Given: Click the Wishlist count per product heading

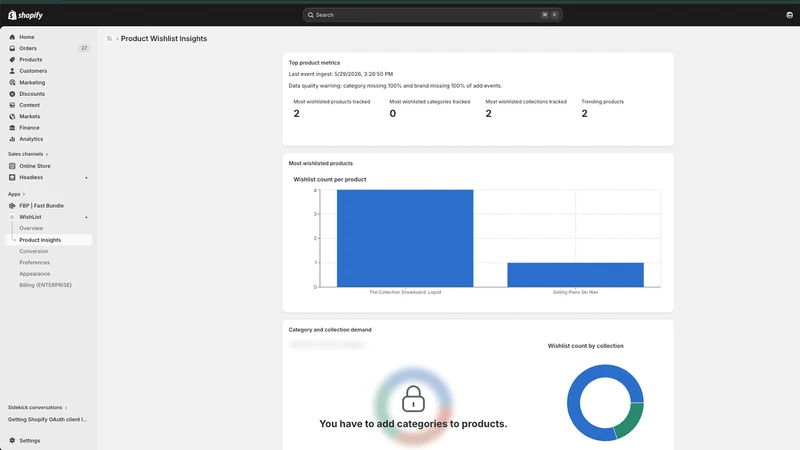Looking at the screenshot, I should (x=330, y=180).
